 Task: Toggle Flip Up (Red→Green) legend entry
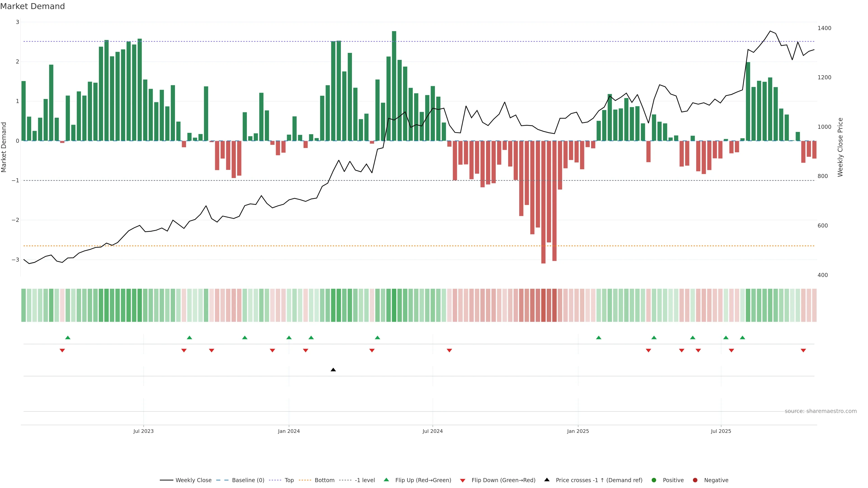click(x=423, y=480)
